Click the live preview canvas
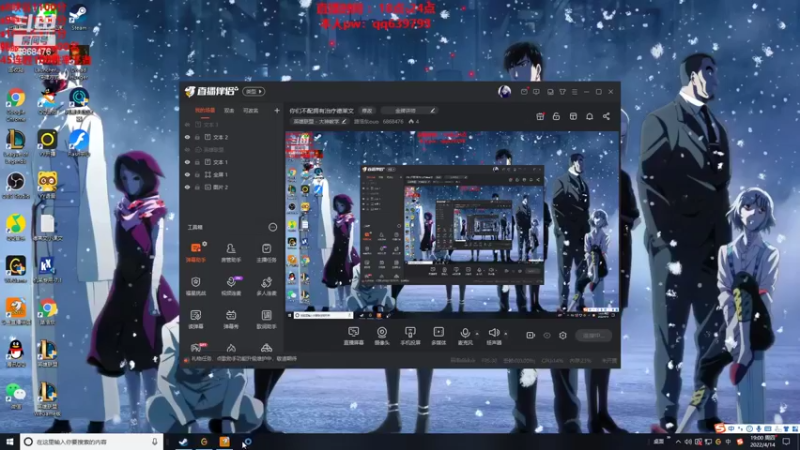Viewport: 800px width, 450px height. (x=452, y=226)
